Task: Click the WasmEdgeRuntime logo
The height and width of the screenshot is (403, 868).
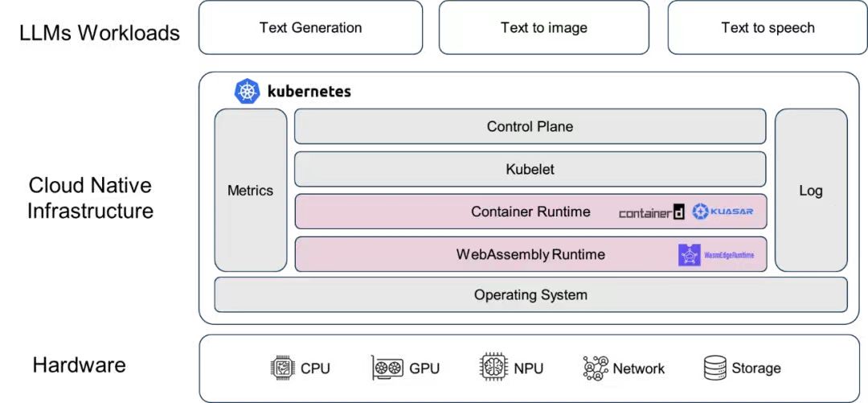Action: click(x=716, y=255)
